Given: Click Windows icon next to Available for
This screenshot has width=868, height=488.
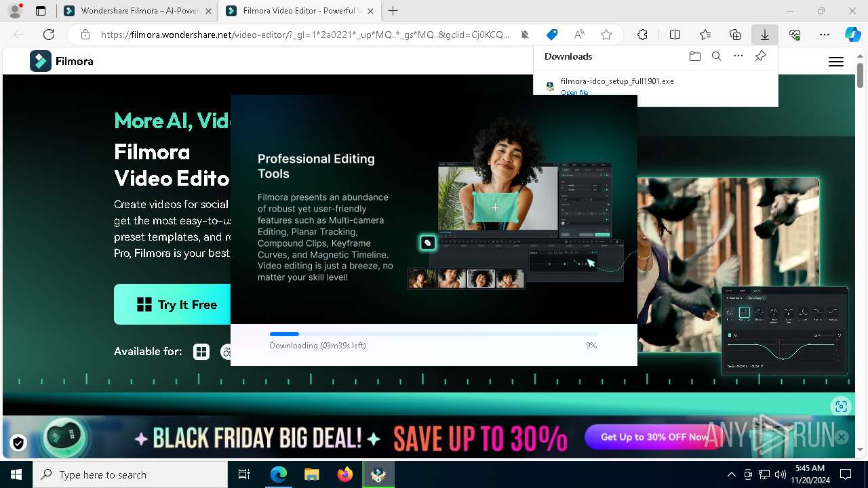Looking at the screenshot, I should point(201,352).
